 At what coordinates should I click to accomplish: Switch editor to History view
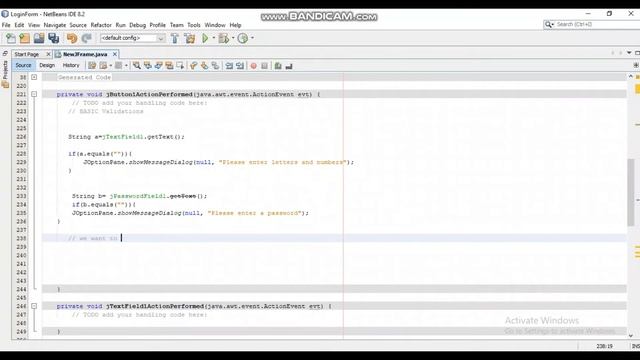(71, 65)
